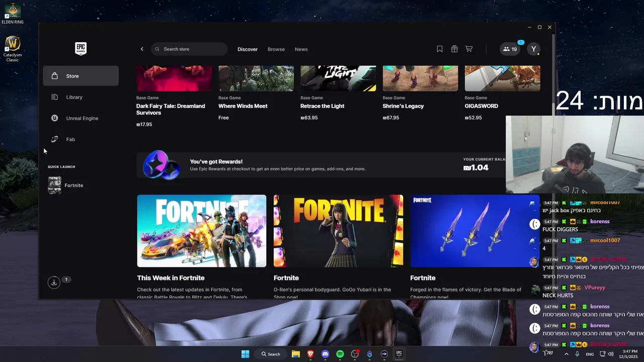The image size is (644, 362).
Task: Click the Shrine's Legacy cover thumbnail
Action: click(x=421, y=78)
